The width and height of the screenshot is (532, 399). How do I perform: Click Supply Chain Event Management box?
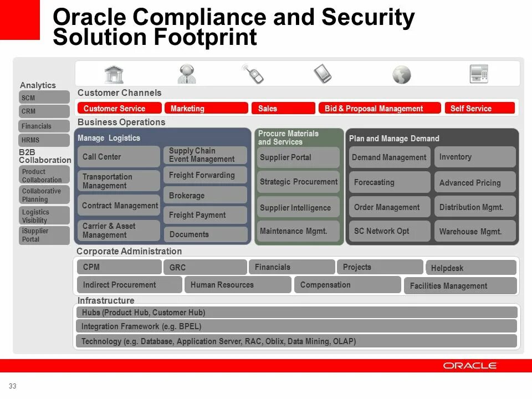coord(205,155)
